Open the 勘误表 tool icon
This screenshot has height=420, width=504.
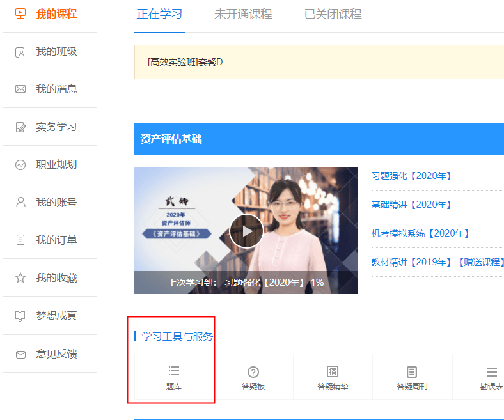[491, 372]
